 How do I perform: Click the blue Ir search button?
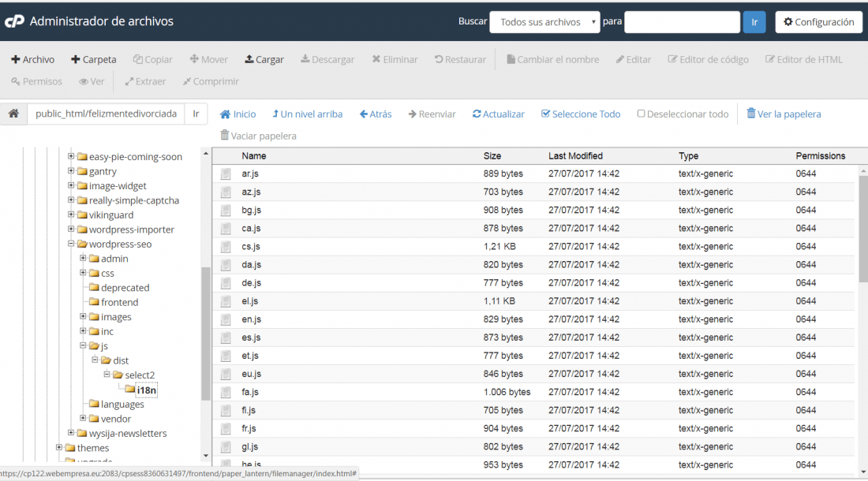coord(754,22)
